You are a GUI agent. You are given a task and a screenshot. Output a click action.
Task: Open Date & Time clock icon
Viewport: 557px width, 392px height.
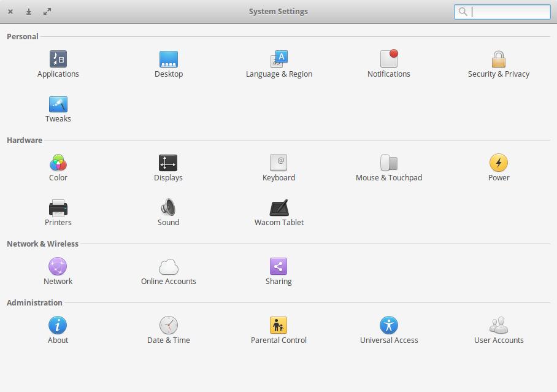(169, 325)
